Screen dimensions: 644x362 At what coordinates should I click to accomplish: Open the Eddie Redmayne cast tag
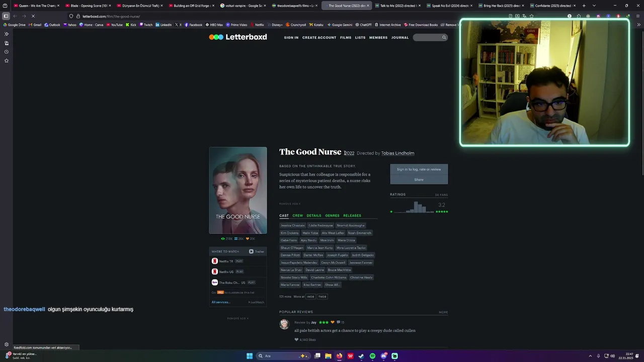[x=321, y=225]
